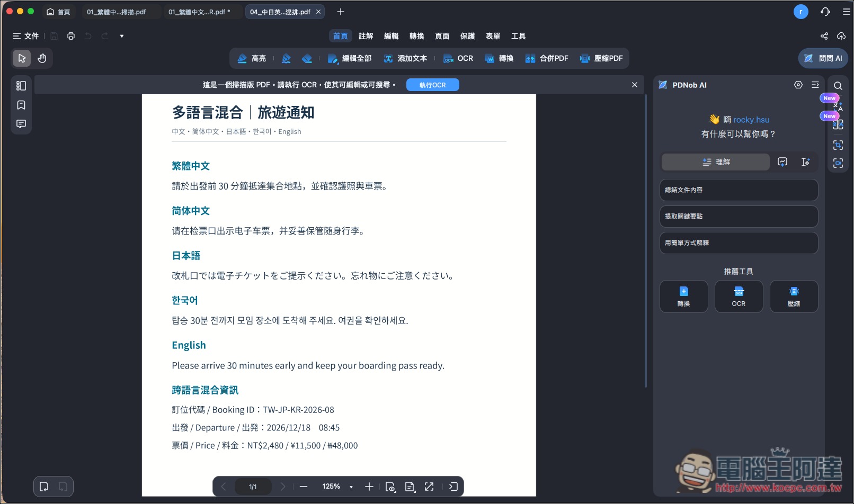This screenshot has height=504, width=854.
Task: Switch to the 註解 tab
Action: pos(366,36)
